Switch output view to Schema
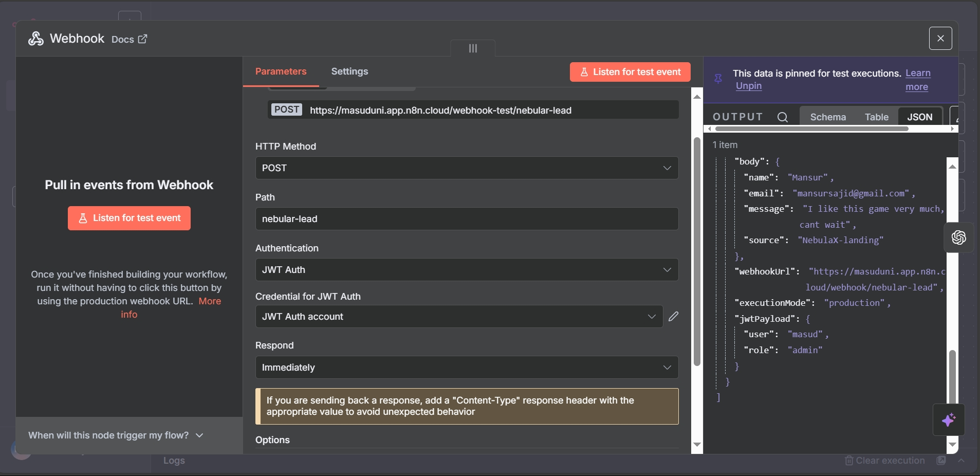 pos(828,117)
